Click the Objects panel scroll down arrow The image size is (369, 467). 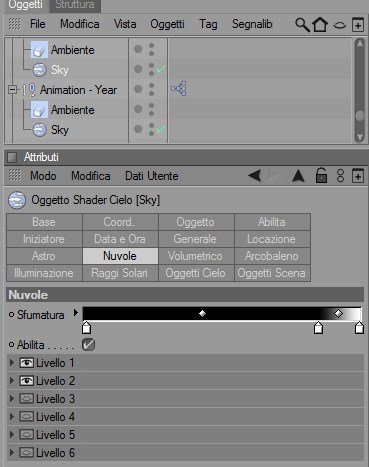(360, 137)
